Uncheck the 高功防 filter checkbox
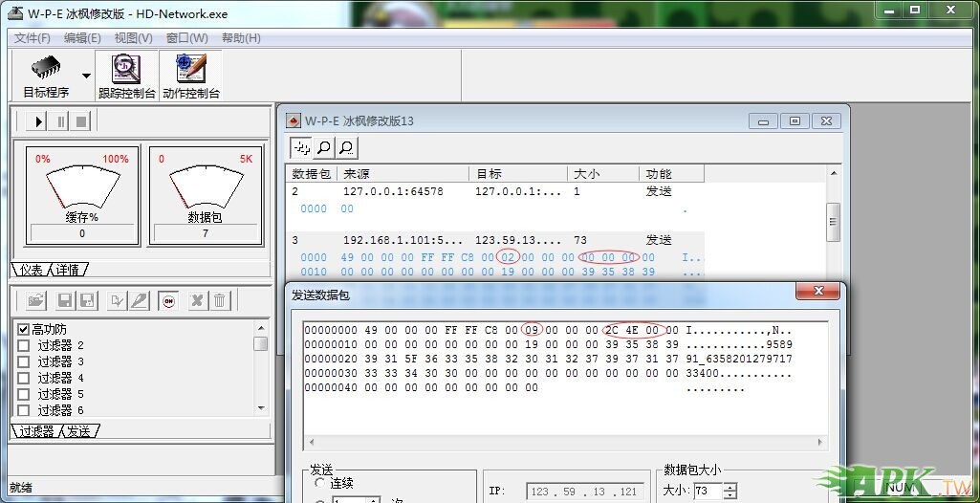This screenshot has height=503, width=980. [24, 329]
